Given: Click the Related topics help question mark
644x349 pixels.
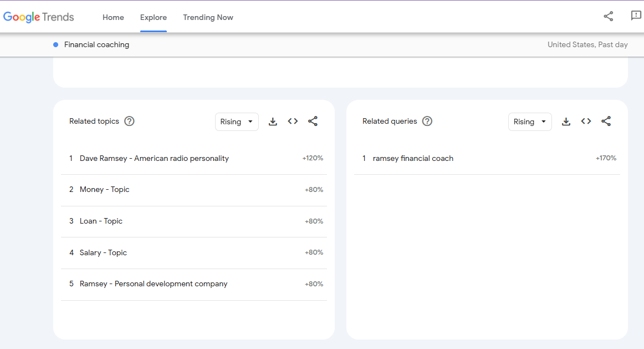Looking at the screenshot, I should (129, 121).
